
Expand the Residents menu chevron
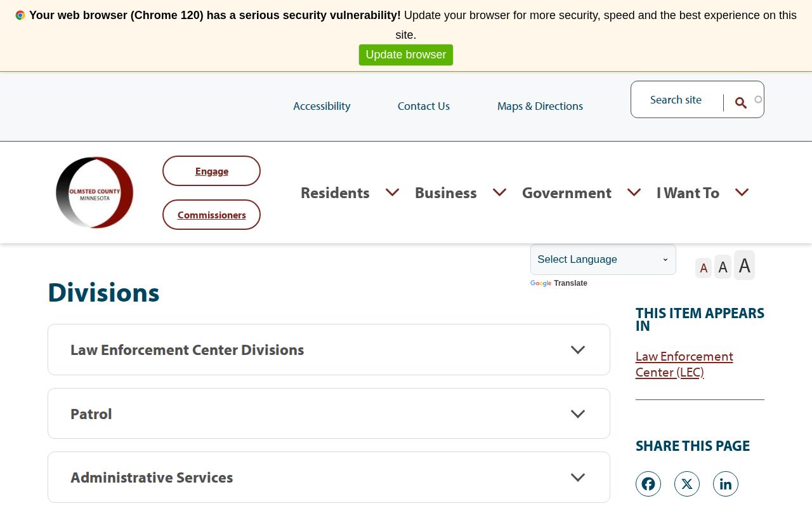393,192
